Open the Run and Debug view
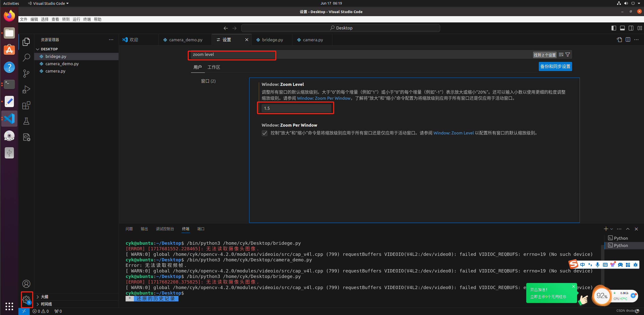 pyautogui.click(x=26, y=89)
